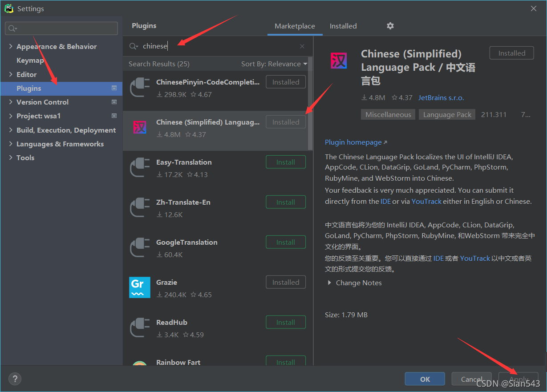Expand Project: wsa1 settings
This screenshot has height=392, width=547.
(11, 116)
